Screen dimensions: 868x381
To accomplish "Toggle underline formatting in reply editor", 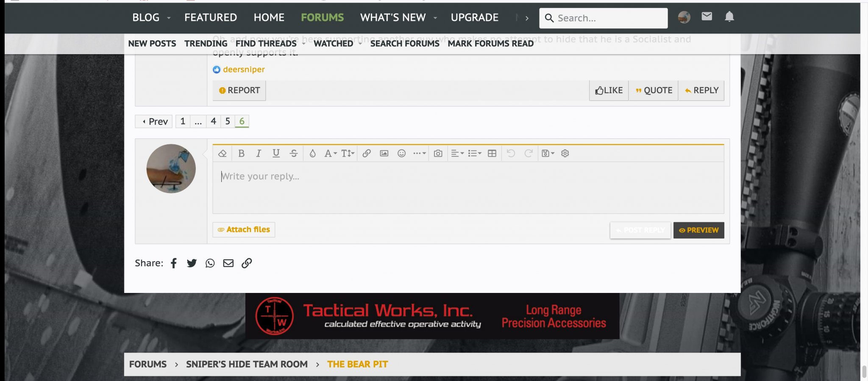I will tap(276, 153).
